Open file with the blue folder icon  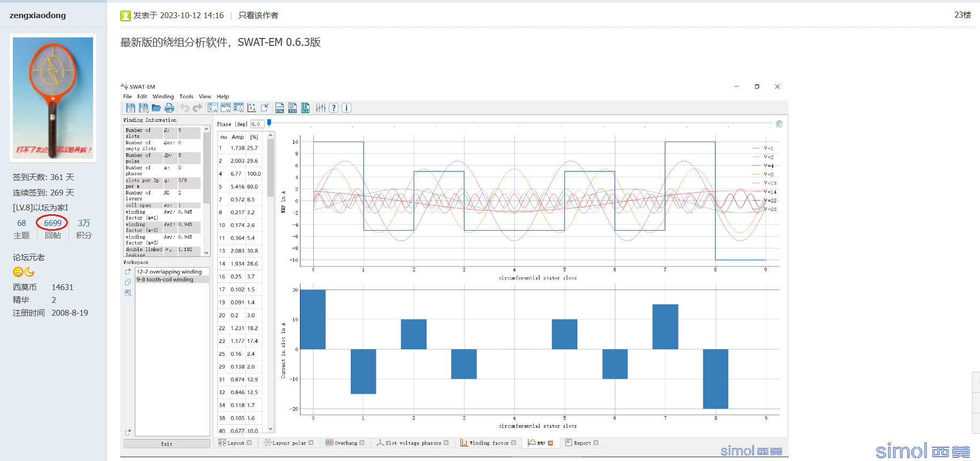coord(156,108)
